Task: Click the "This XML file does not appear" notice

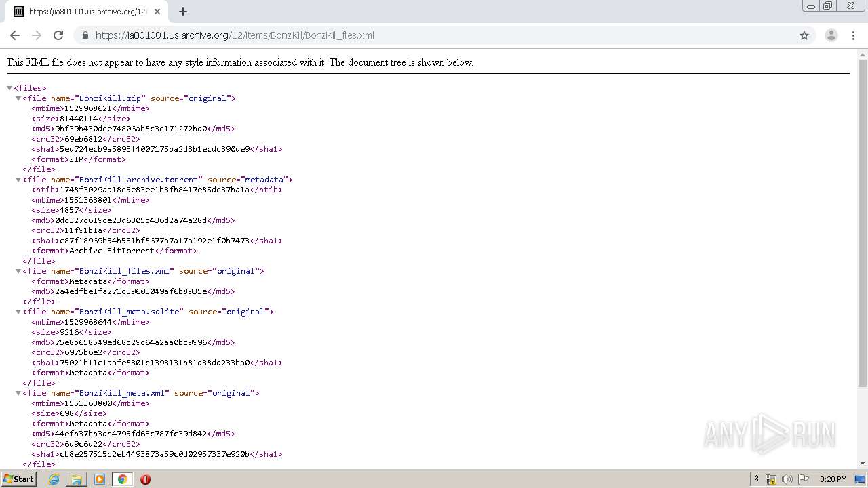Action: [x=240, y=62]
